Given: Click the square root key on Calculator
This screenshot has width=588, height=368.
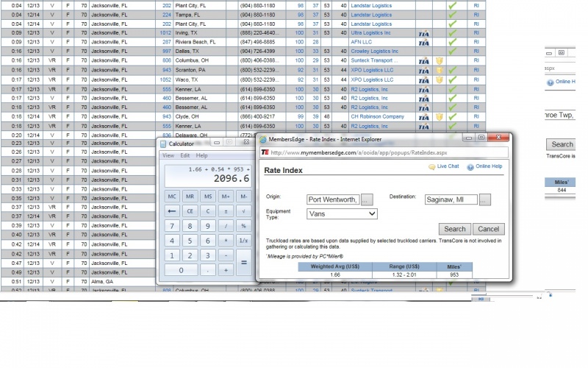Looking at the screenshot, I should tap(244, 211).
